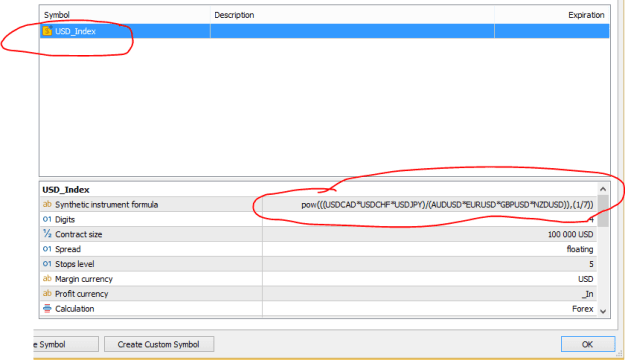Click the USD_Index properties panel heading
The image size is (625, 360).
66,190
